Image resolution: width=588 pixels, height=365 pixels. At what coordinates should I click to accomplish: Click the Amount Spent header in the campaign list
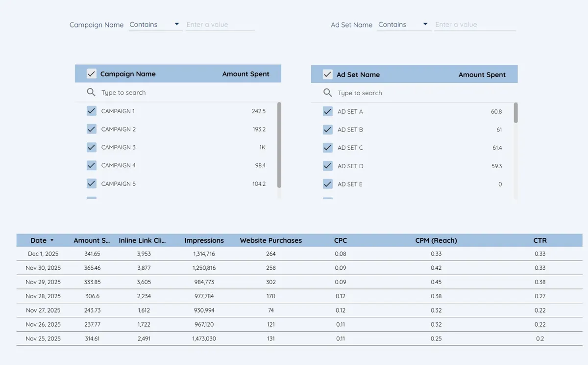coord(246,74)
